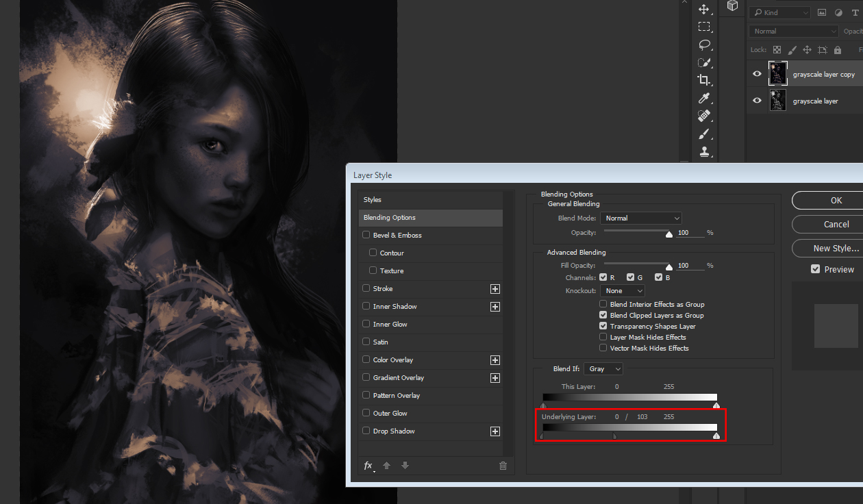Check Vector Mask Hides Effects
Image resolution: width=863 pixels, height=504 pixels.
603,348
